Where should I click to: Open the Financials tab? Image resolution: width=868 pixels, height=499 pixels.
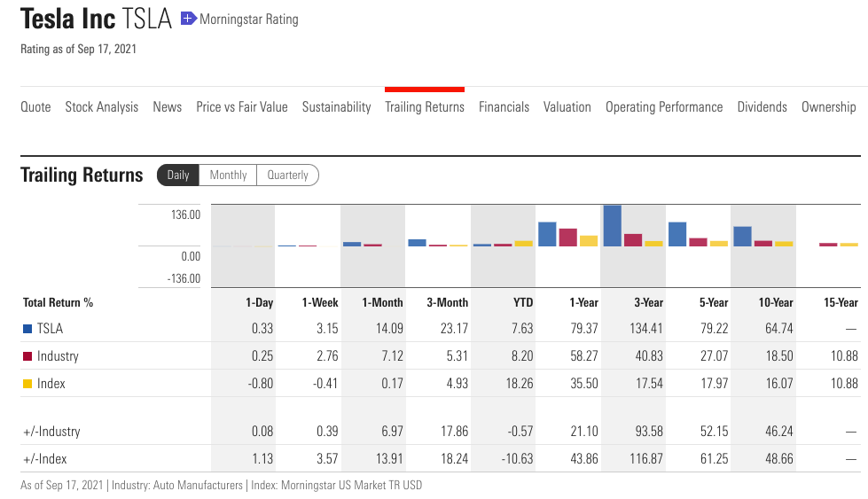click(504, 106)
